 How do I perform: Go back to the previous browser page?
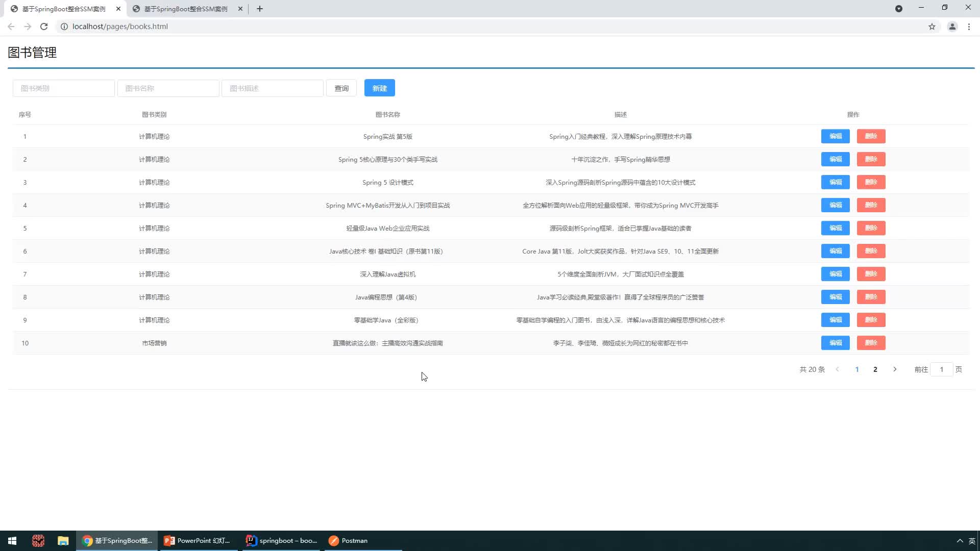click(11, 27)
